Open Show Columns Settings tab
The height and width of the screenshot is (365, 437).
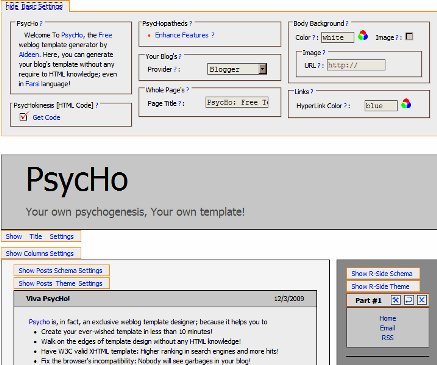click(x=40, y=253)
